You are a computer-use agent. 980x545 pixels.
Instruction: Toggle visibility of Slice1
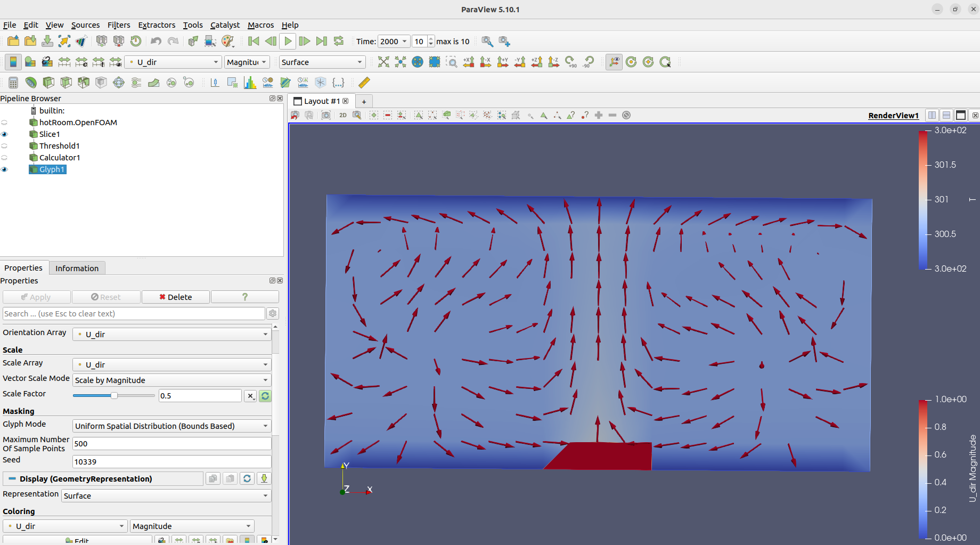(x=4, y=134)
